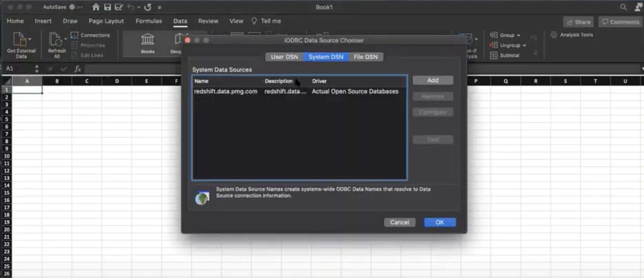Select the Stocks data type

(x=148, y=43)
